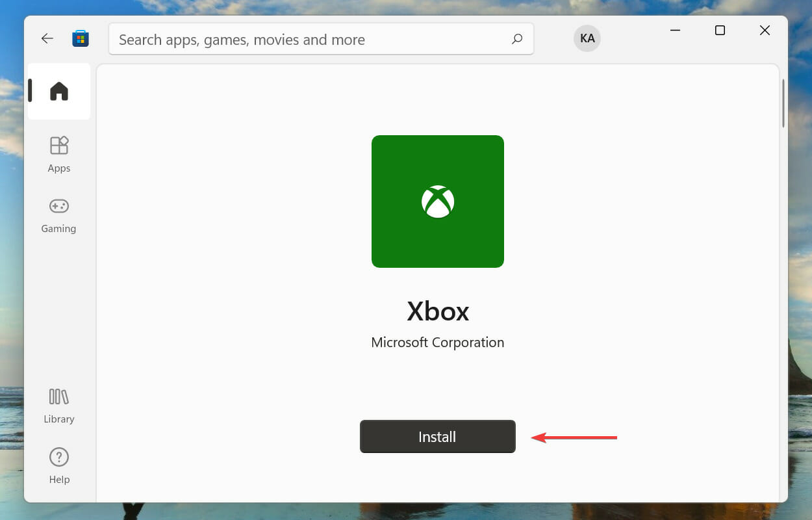Open the Help section icon
812x520 pixels.
[x=58, y=457]
